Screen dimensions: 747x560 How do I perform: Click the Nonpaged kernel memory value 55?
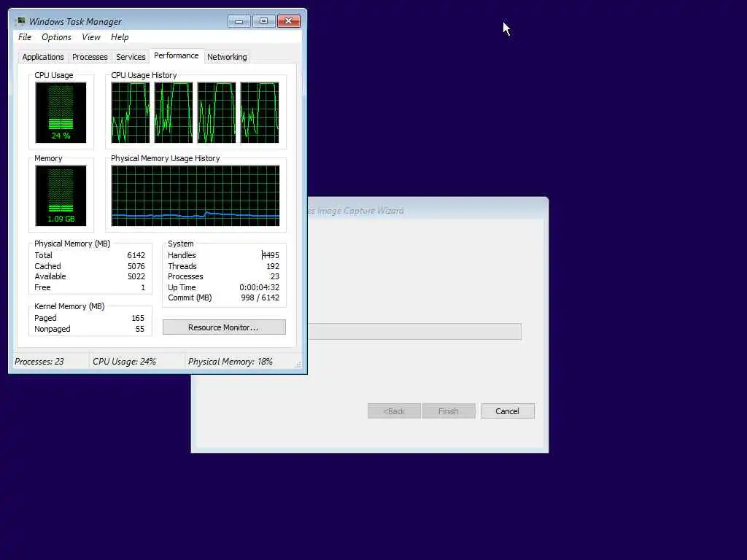click(139, 329)
